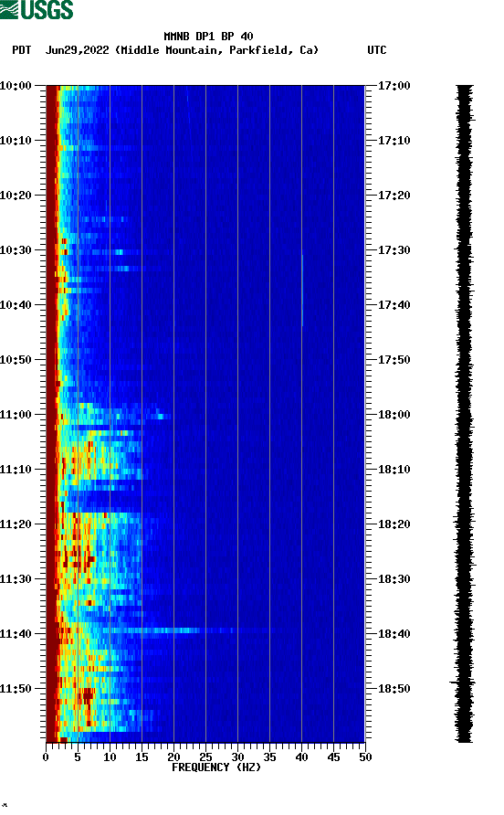Click the cyan spot near 20 Hz at 11:00
Viewport: 504px width, 815px height.
coord(161,416)
